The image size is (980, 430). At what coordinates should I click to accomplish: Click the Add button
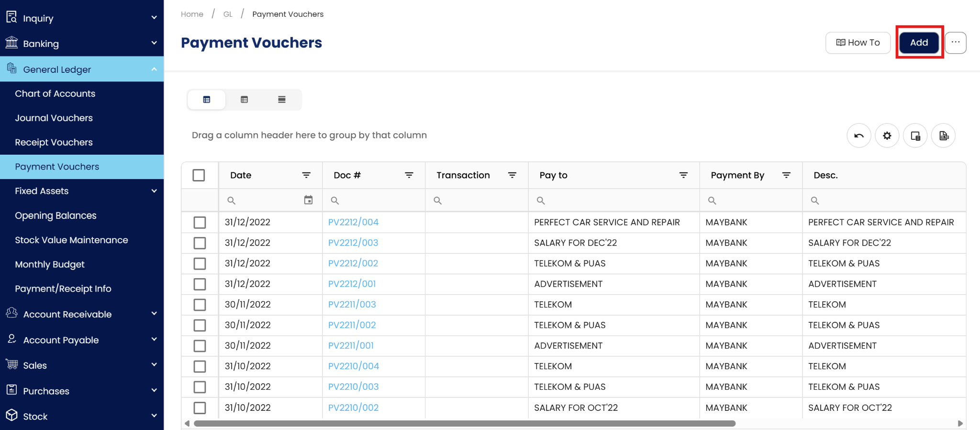pos(919,43)
